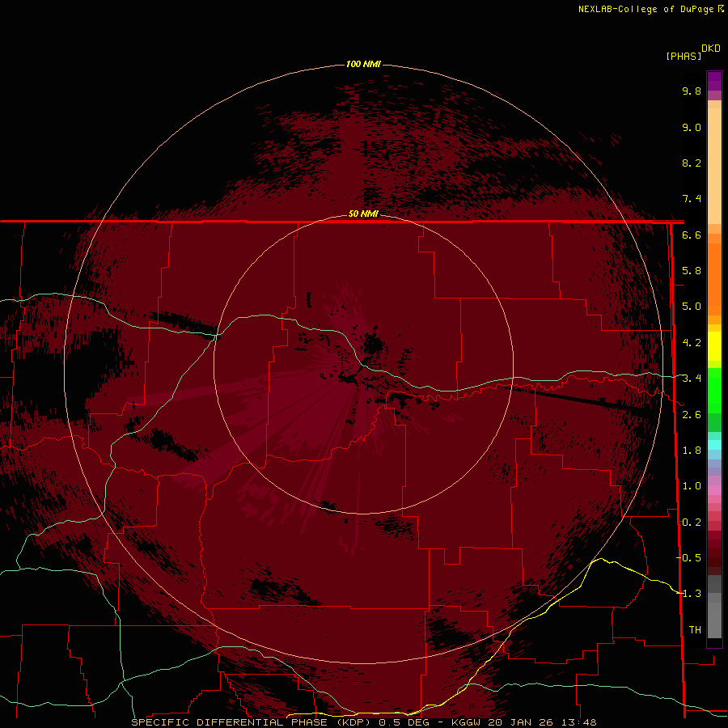Click the 9.0 legend value
728x728 pixels.
point(692,127)
